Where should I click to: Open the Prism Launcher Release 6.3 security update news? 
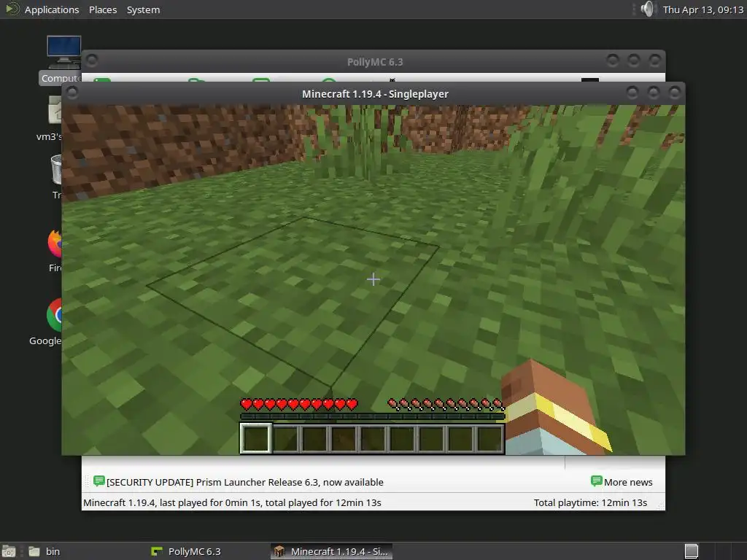coord(245,482)
